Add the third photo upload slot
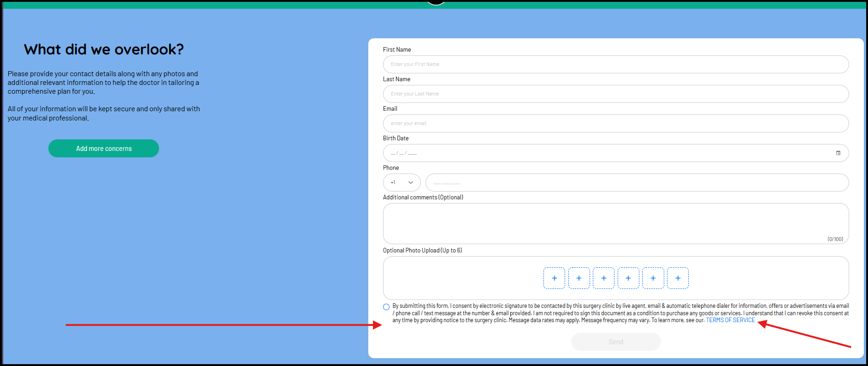Viewport: 868px width, 366px height. click(x=603, y=278)
